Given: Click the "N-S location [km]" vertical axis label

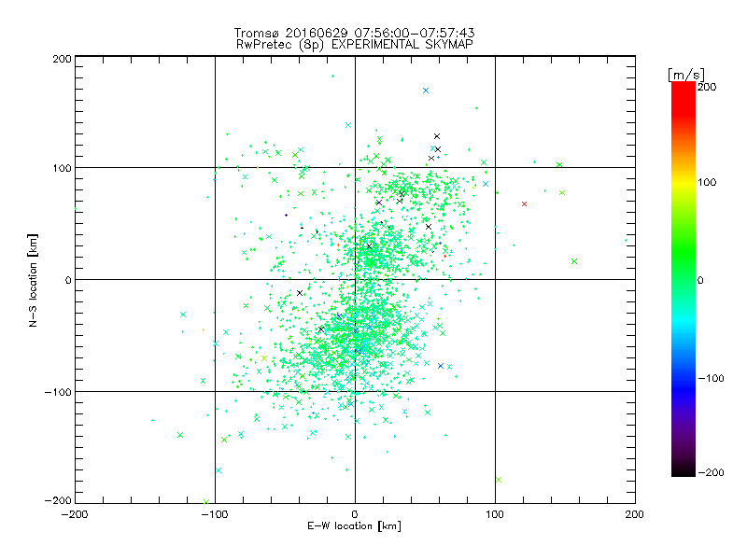Looking at the screenshot, I should click(x=33, y=281).
